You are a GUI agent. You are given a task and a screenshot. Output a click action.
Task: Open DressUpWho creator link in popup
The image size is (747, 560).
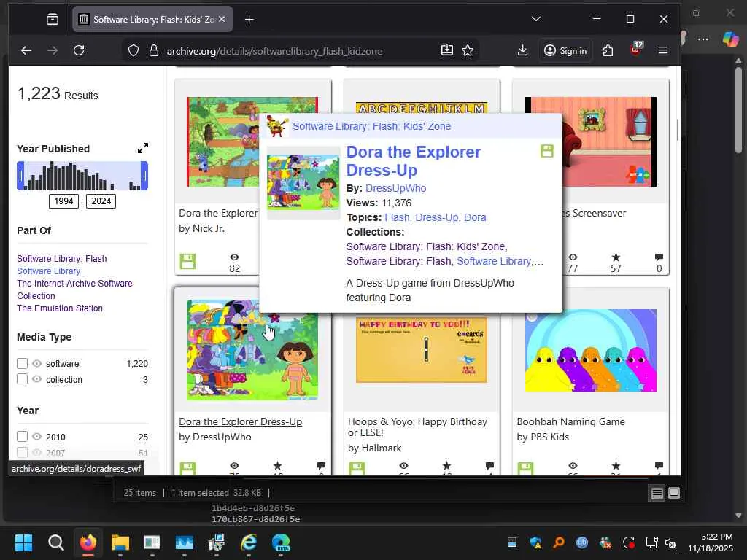396,188
